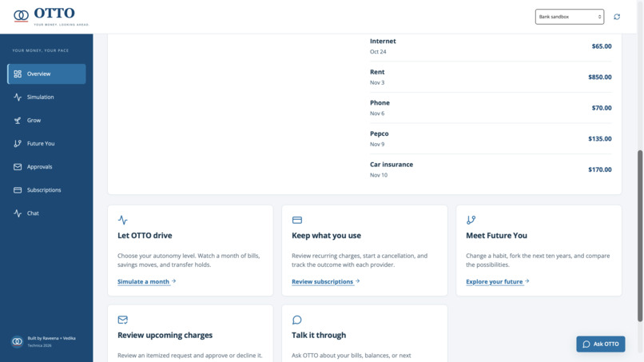Click the $70.00 amount
This screenshot has width=644, height=362.
pyautogui.click(x=602, y=108)
